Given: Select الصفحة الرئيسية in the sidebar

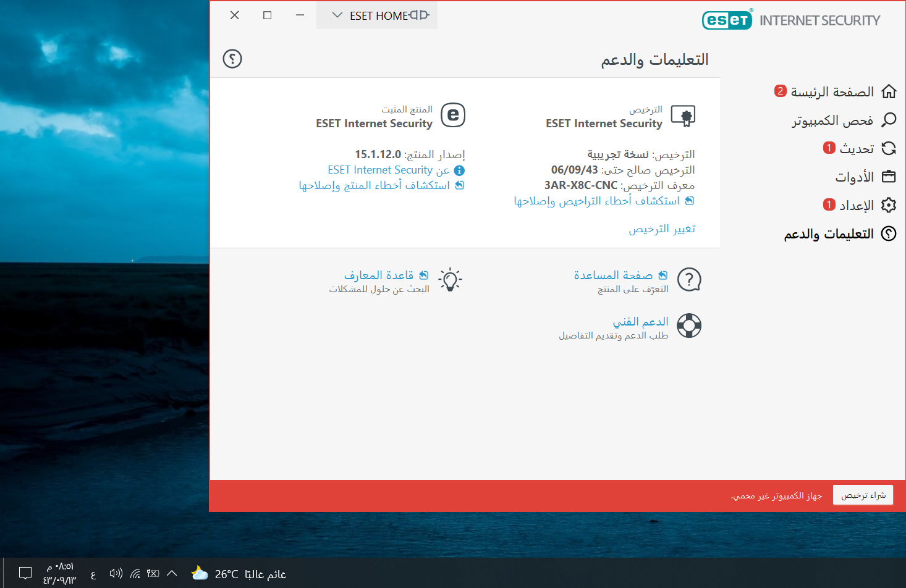Looking at the screenshot, I should (832, 92).
